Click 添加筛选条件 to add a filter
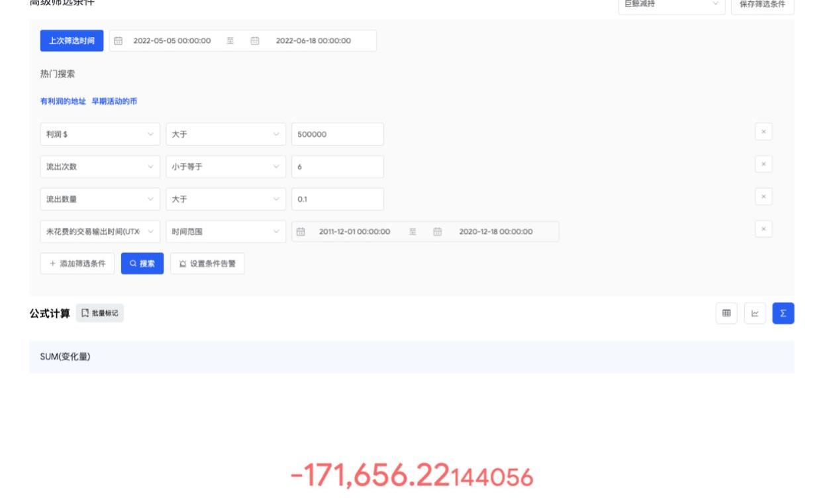 tap(77, 264)
